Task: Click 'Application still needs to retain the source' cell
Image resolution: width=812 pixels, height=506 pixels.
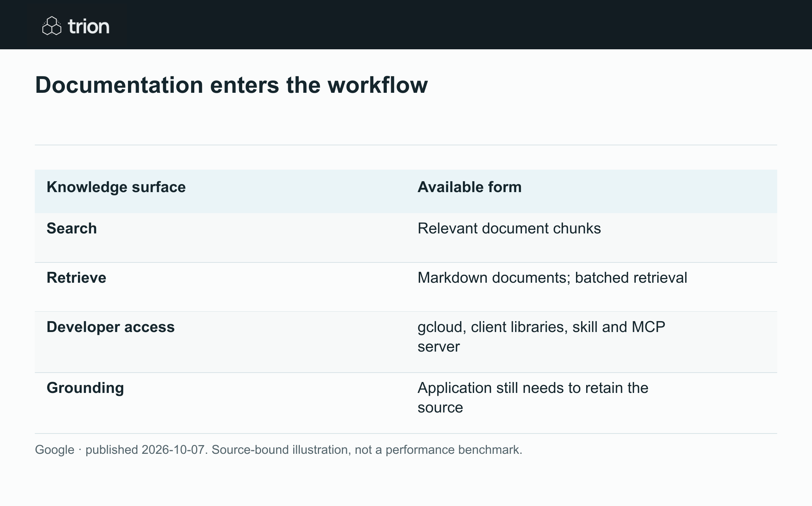Action: (x=533, y=398)
